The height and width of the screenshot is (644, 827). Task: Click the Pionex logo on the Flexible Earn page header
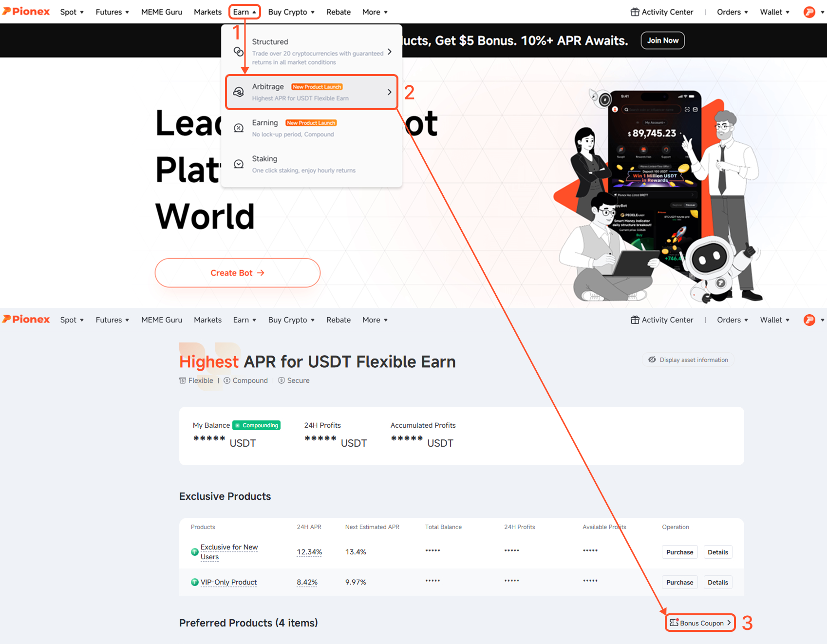pyautogui.click(x=26, y=320)
